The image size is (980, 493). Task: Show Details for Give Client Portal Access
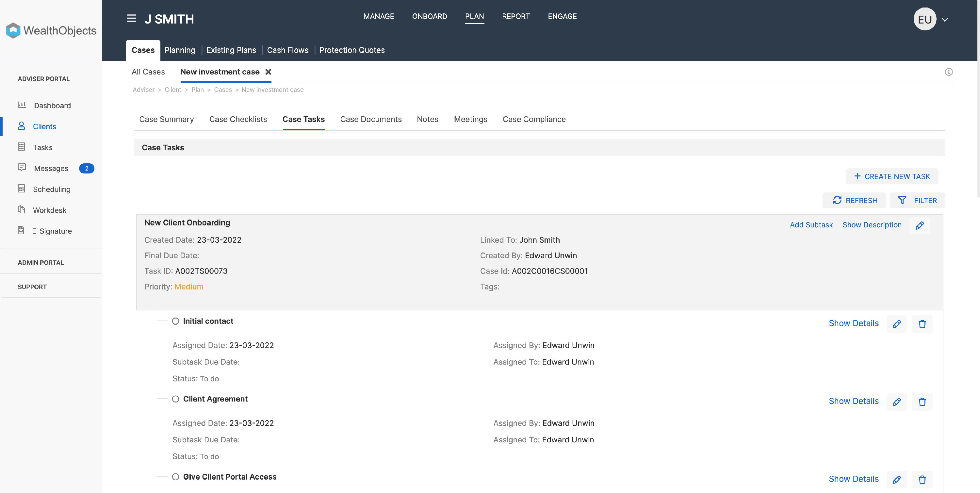point(853,479)
